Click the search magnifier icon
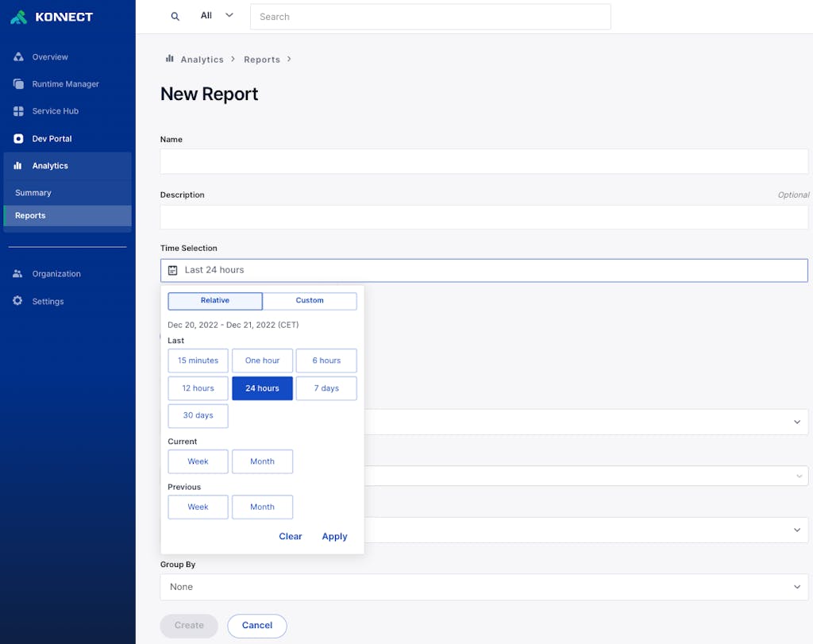 (175, 16)
